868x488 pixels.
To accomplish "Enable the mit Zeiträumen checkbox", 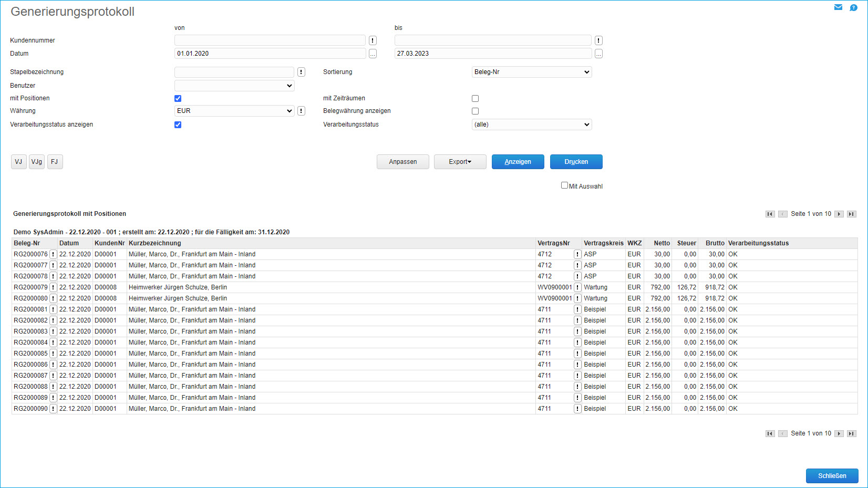I will click(x=475, y=98).
